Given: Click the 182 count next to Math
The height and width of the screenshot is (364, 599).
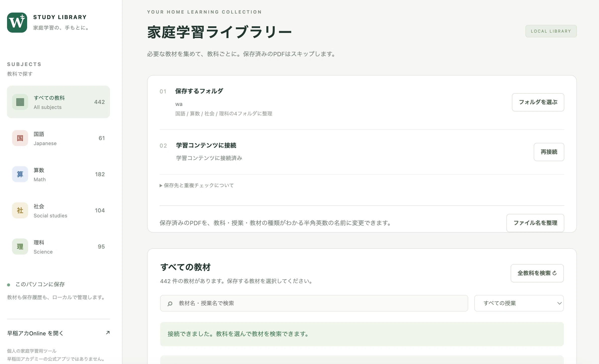Looking at the screenshot, I should 100,174.
